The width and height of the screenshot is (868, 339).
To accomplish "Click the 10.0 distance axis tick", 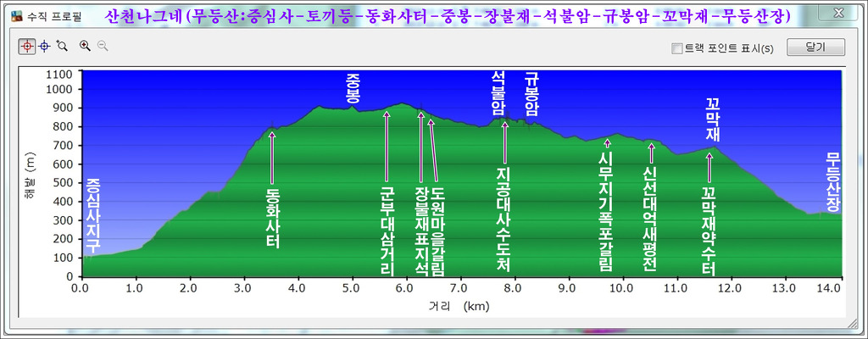I will click(620, 287).
